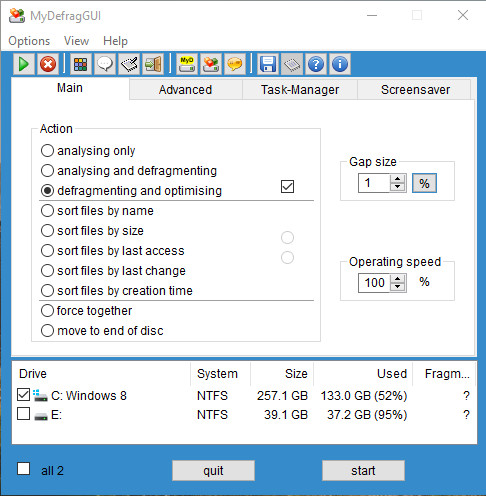Click the '133.0 GB (52%)' used cell
Screen dimensions: 486x496
[x=364, y=396]
